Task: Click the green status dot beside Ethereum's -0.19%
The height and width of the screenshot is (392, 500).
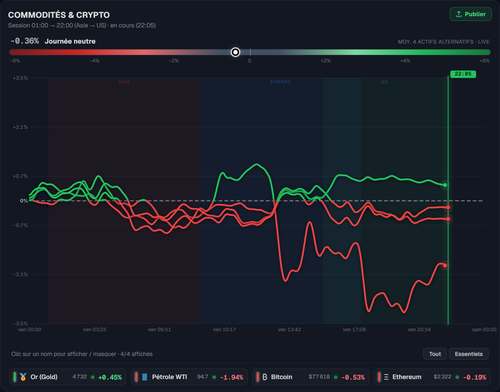Action: (x=457, y=377)
